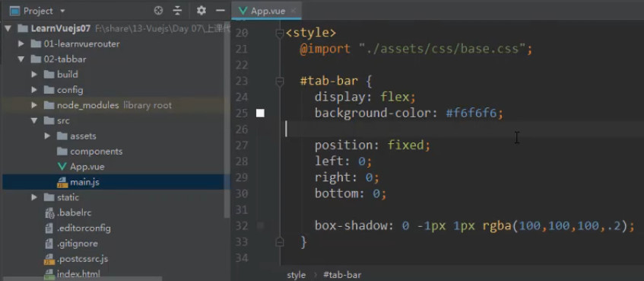Select the components folder
The width and height of the screenshot is (644, 281).
tap(96, 152)
